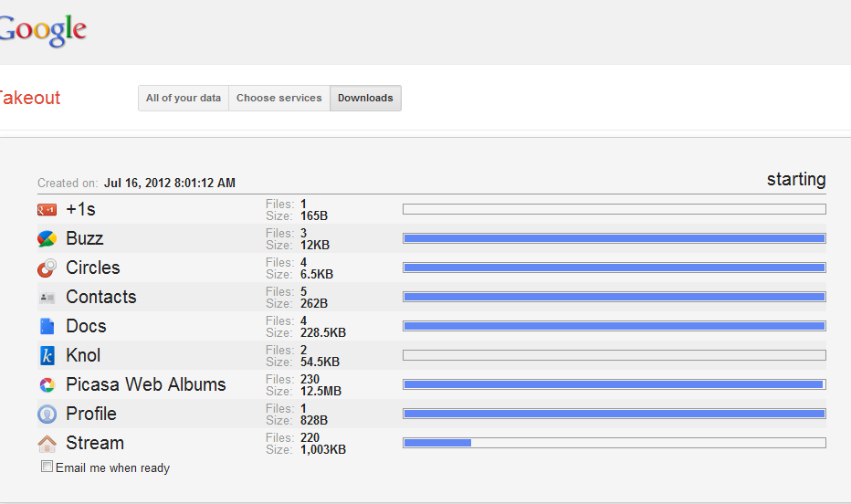Click the +1s service icon
The height and width of the screenshot is (504, 851).
pos(47,210)
